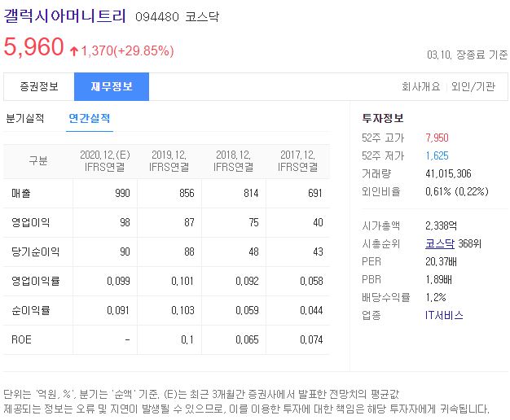Screen dimensions: 510x420
Task: Click 당기순이익 value 48
Action: coord(253,252)
